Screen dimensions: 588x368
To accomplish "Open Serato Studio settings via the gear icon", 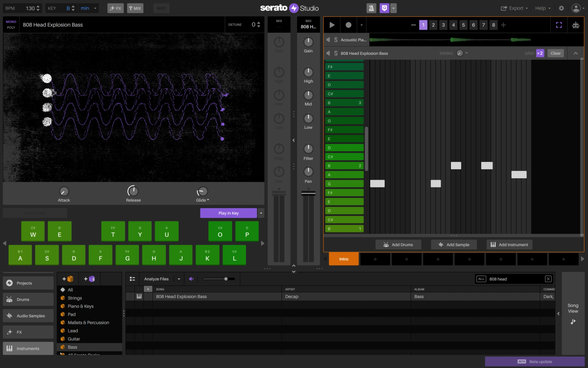I will coord(561,8).
